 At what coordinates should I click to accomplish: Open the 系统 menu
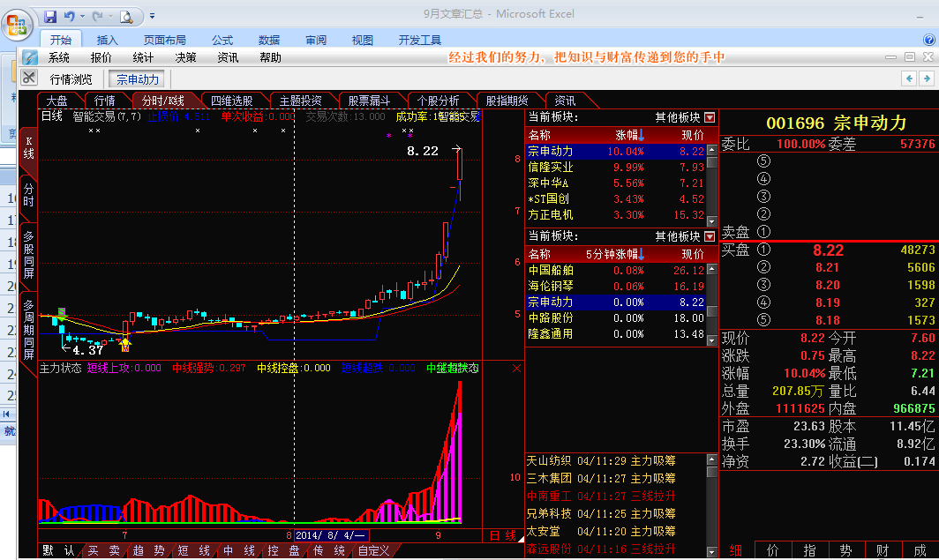click(59, 56)
